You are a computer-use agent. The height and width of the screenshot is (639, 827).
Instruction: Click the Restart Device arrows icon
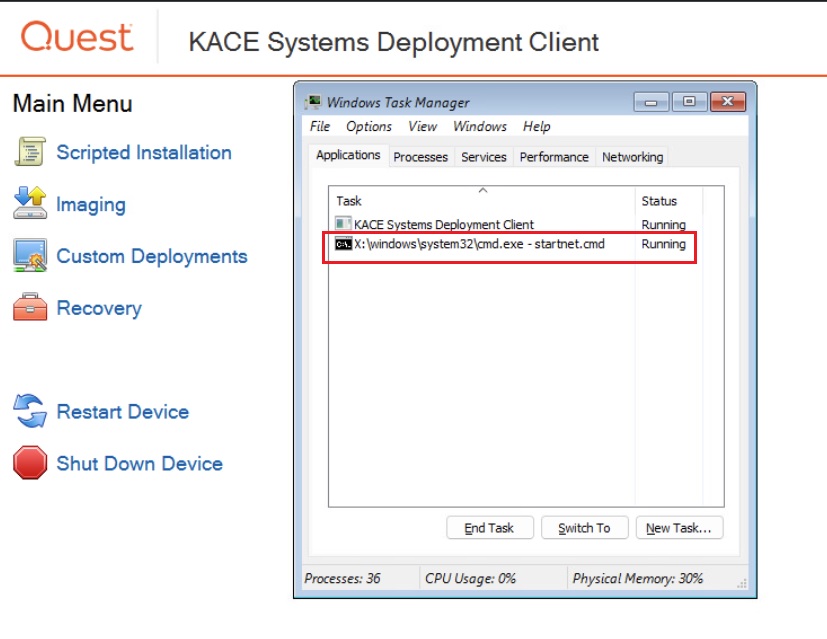[30, 411]
